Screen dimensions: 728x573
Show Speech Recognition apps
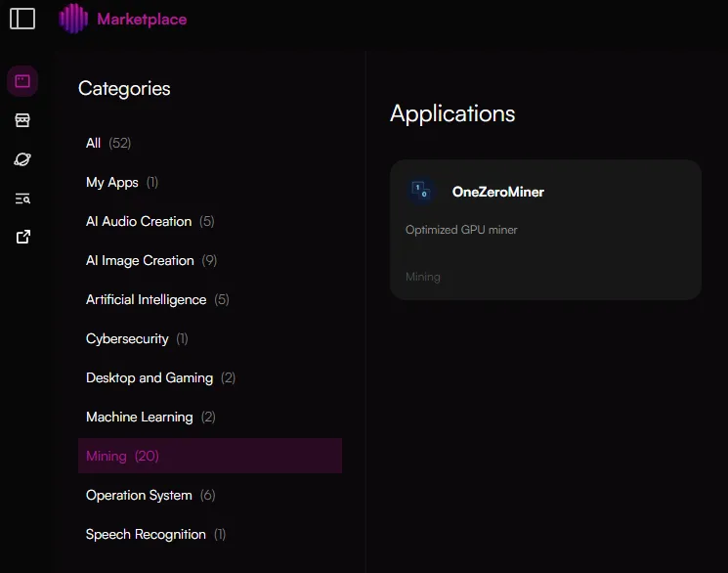tap(210, 534)
